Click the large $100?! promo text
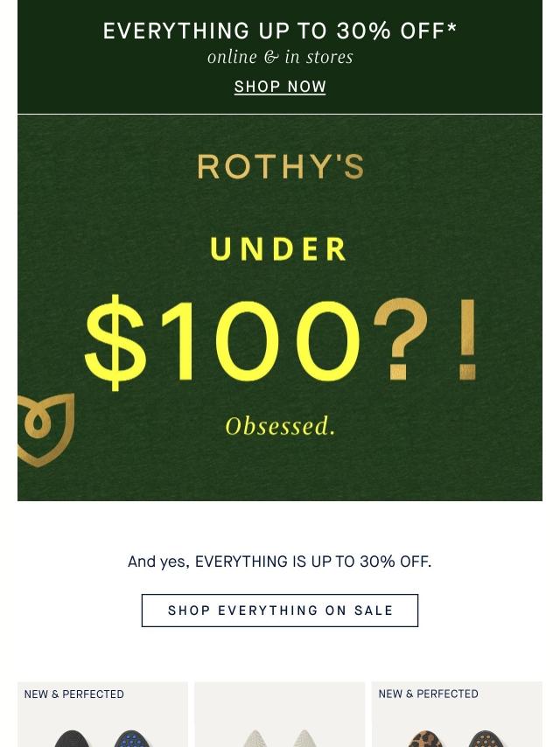 click(280, 341)
